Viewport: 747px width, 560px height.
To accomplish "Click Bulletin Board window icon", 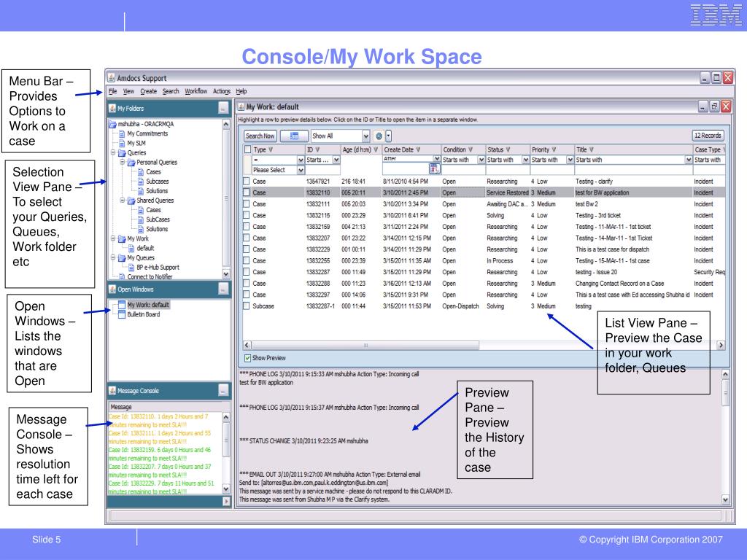I will tap(122, 314).
